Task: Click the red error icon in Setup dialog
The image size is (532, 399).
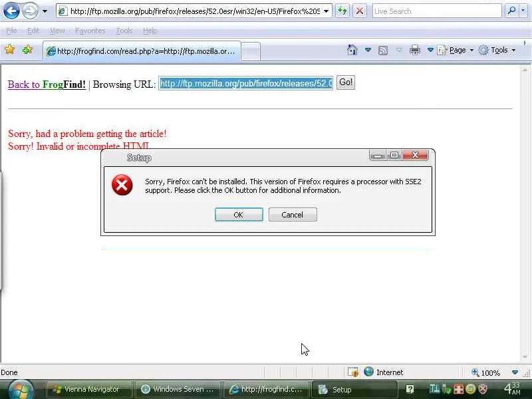Action: pyautogui.click(x=122, y=185)
